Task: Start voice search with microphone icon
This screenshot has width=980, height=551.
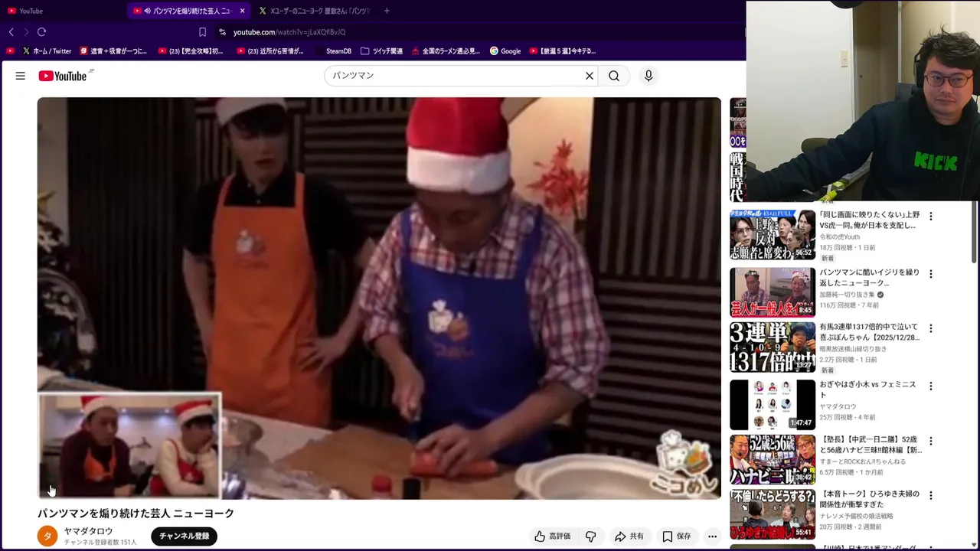Action: (x=648, y=76)
